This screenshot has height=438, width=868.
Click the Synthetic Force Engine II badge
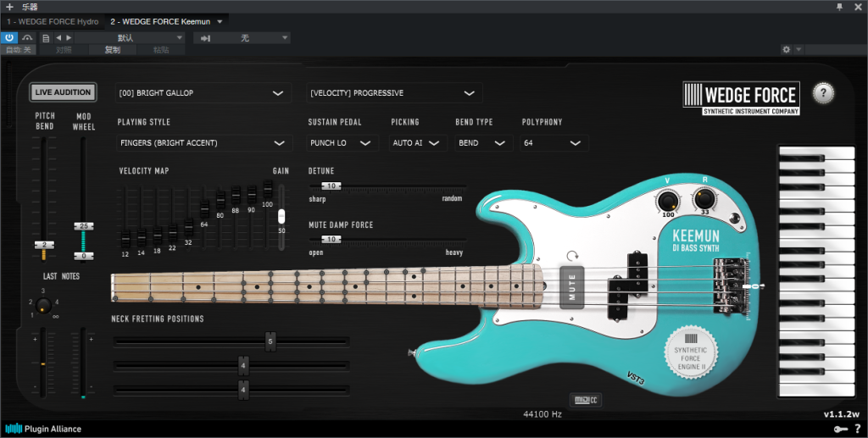click(x=690, y=352)
